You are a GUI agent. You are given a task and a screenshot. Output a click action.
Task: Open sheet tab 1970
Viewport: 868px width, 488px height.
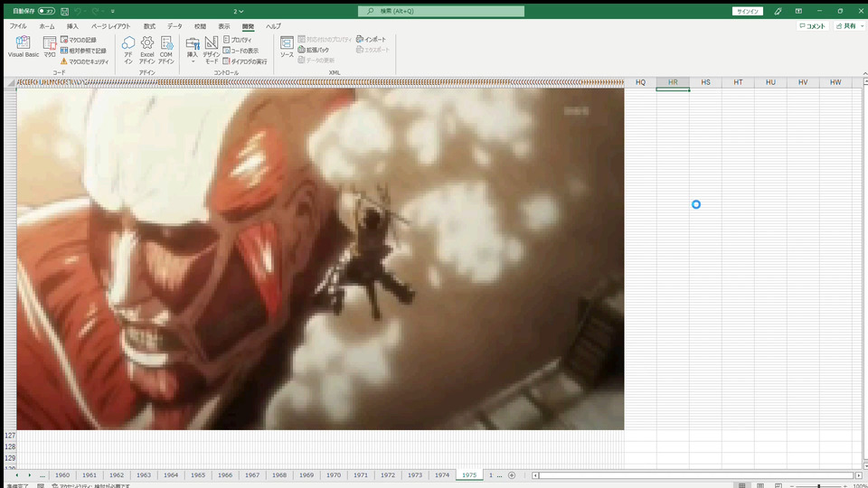coord(334,474)
